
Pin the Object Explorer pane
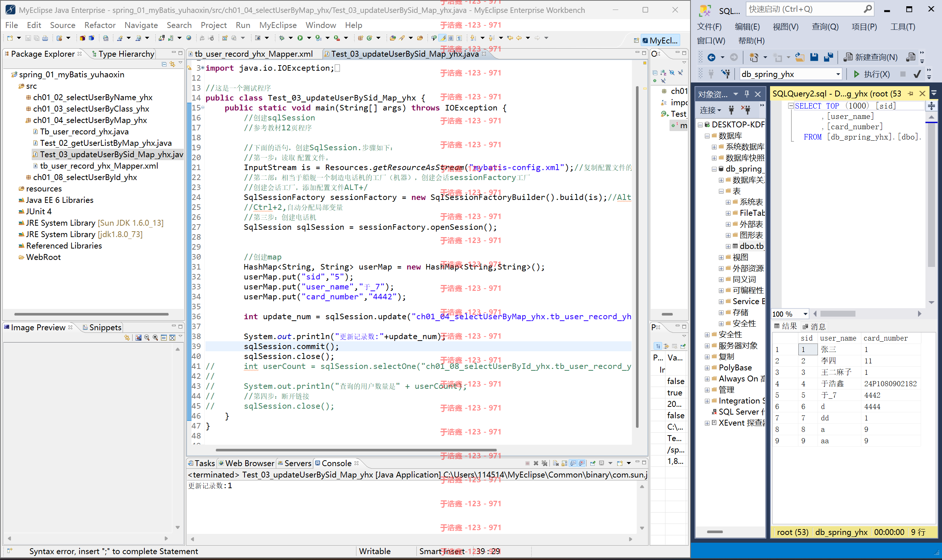click(746, 94)
